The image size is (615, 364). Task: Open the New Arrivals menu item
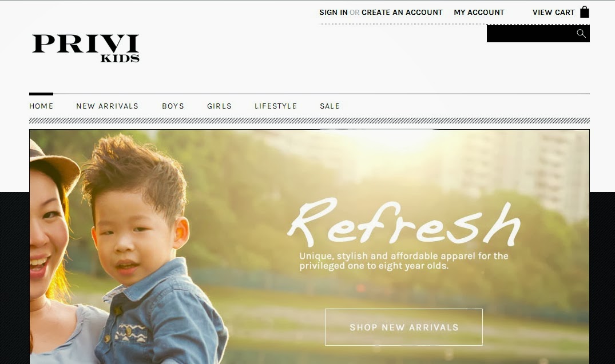point(108,106)
